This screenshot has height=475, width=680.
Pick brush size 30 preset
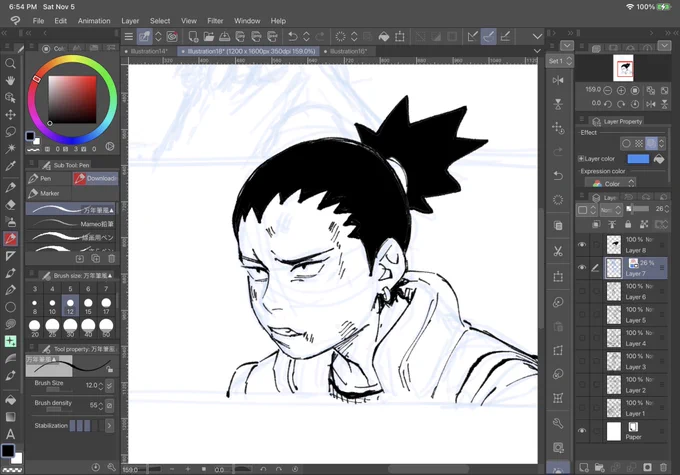[70, 329]
